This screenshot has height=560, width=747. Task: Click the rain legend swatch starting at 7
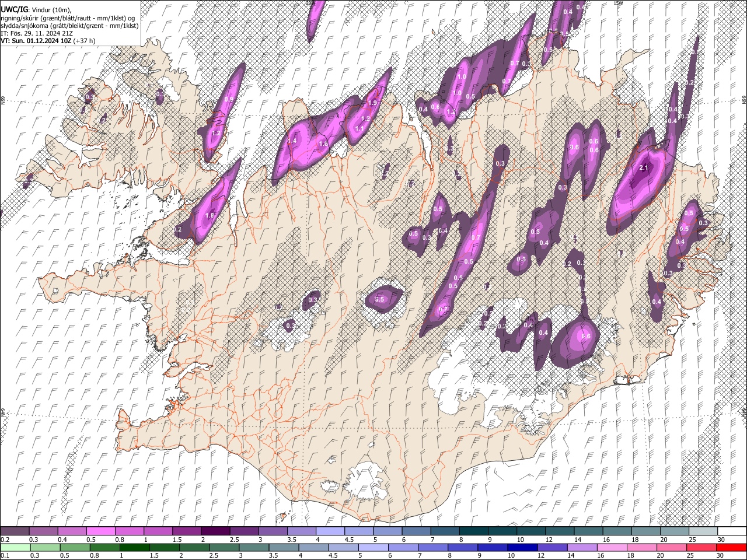(433, 547)
